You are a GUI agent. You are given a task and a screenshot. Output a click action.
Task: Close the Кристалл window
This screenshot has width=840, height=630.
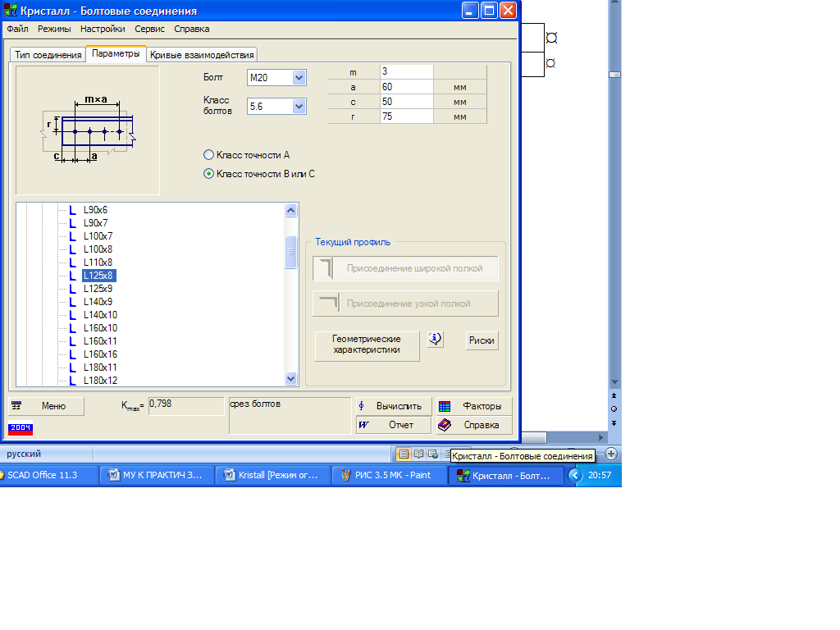point(508,10)
